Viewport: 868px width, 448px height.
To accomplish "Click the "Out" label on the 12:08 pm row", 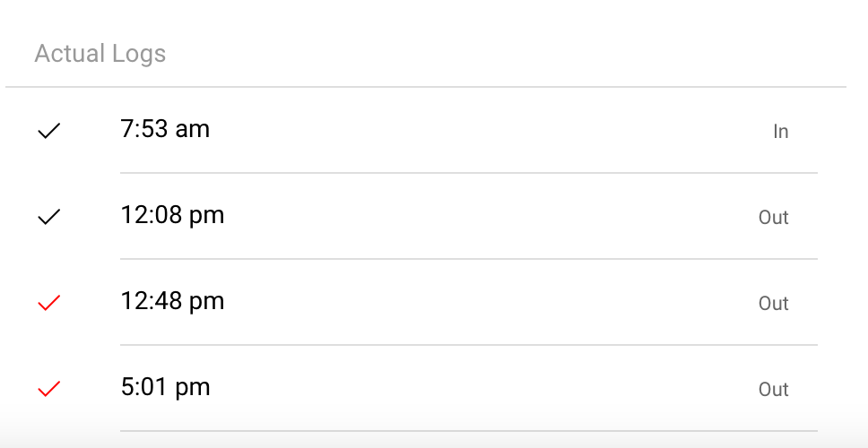I will click(x=773, y=218).
